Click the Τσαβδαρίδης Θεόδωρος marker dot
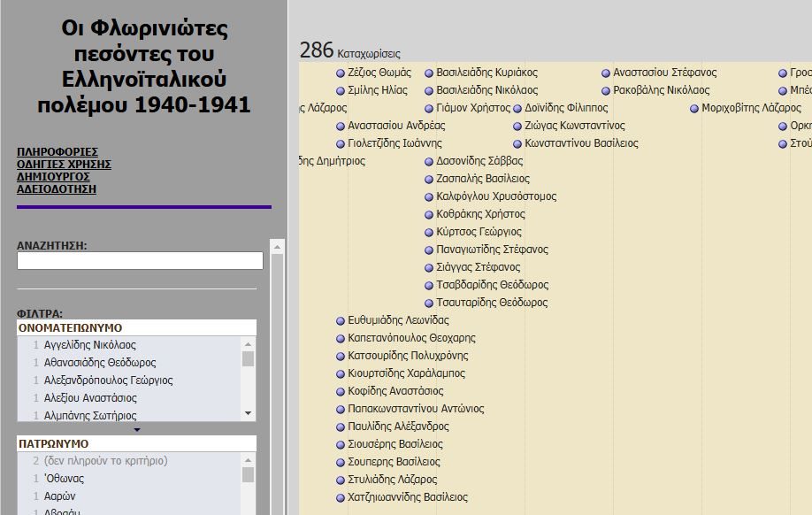 429,286
